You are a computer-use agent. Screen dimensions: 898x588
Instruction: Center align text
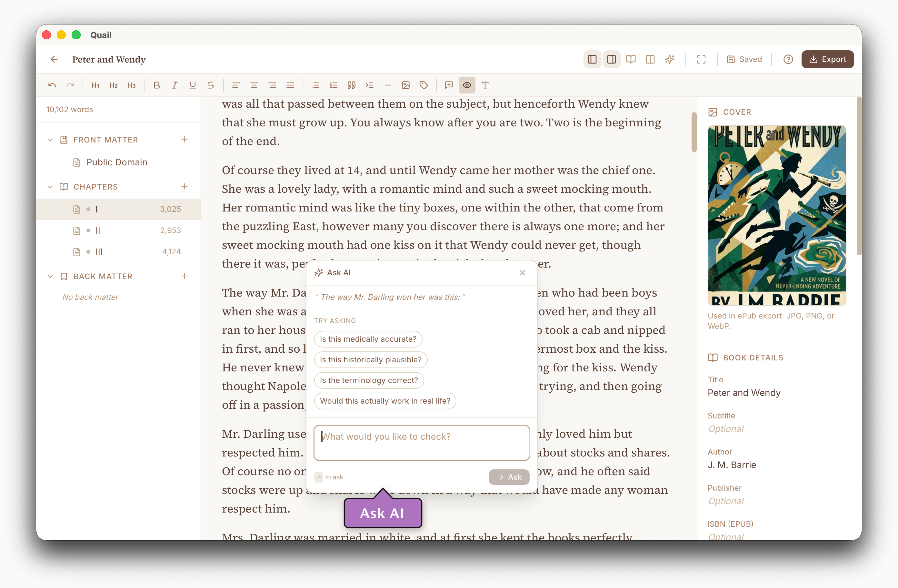coord(254,85)
